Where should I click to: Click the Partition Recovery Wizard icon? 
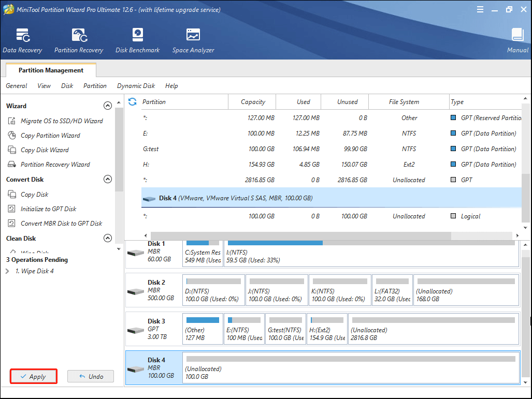(x=12, y=165)
